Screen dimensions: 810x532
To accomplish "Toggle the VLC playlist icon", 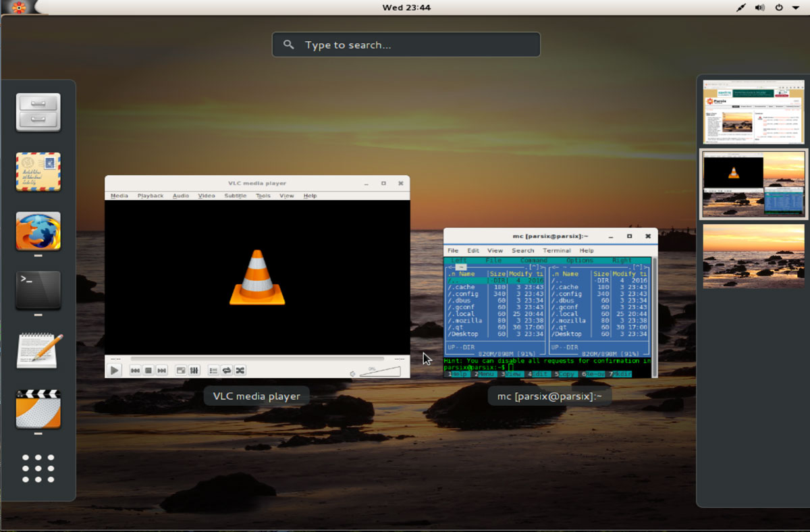I will [213, 370].
